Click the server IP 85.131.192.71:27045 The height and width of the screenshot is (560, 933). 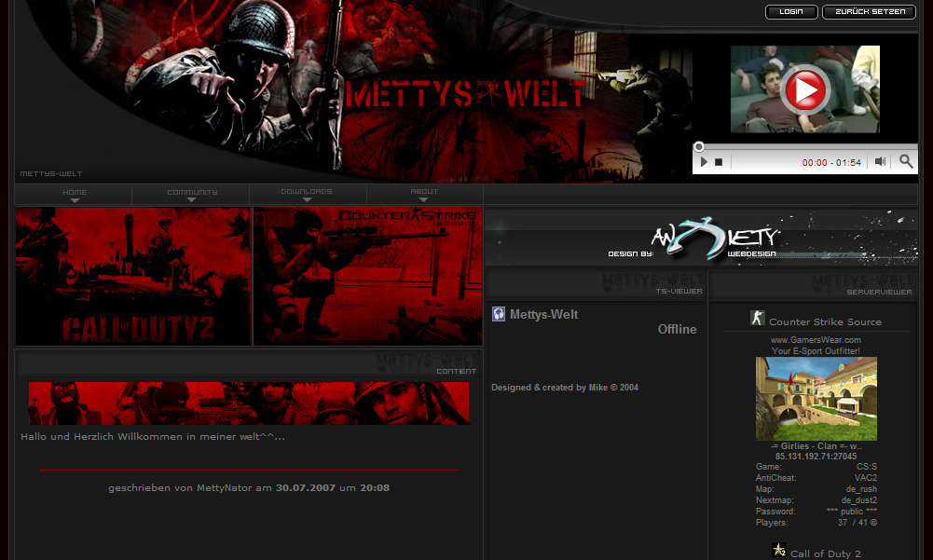click(x=816, y=457)
